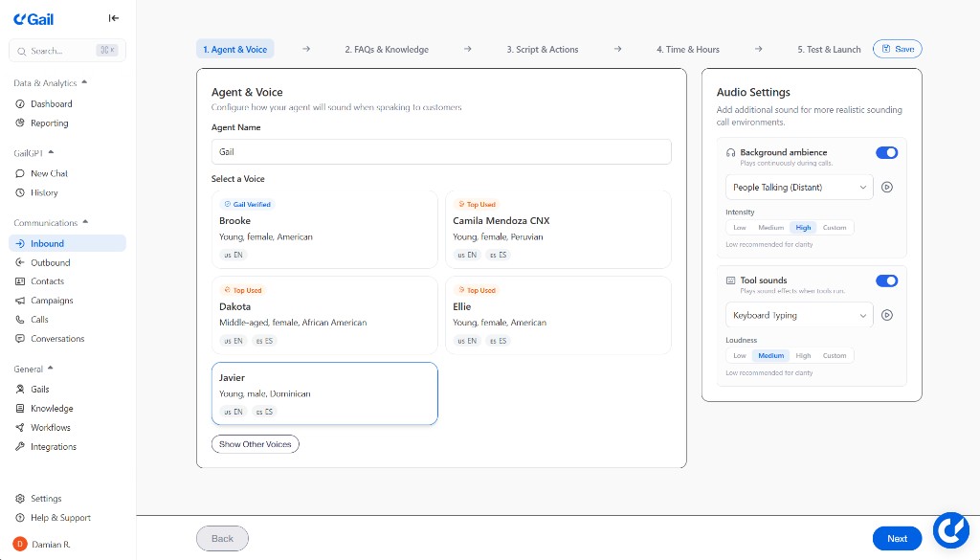Screen dimensions: 980x560
Task: Open Workflows from the sidebar
Action: [x=50, y=428]
